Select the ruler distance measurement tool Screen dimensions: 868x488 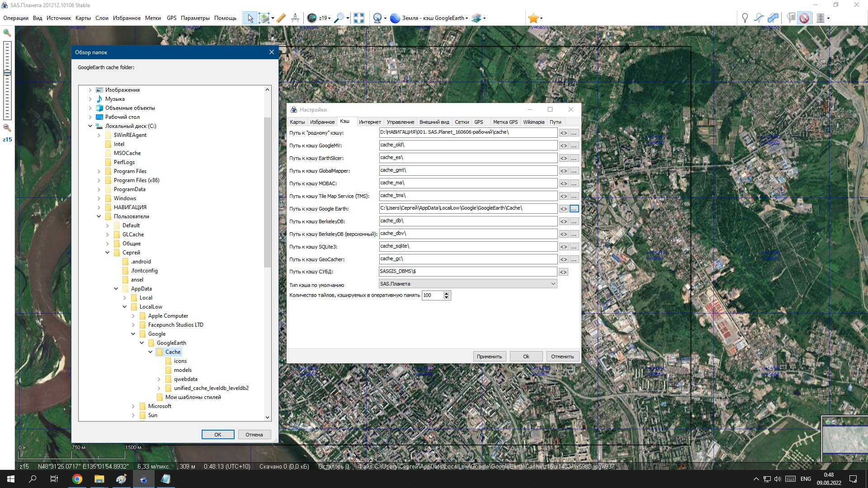[x=281, y=18]
